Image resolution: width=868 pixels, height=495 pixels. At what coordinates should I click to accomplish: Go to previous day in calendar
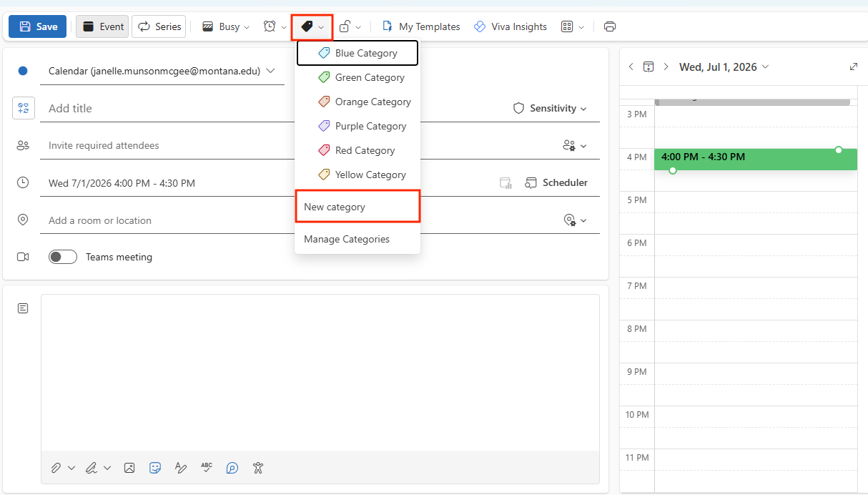(631, 67)
